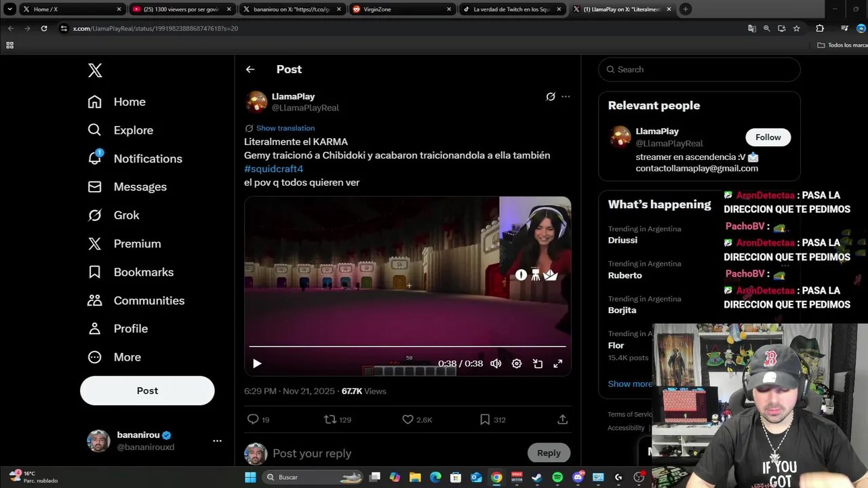Switch to the Home / X browser tab
868x488 pixels.
pyautogui.click(x=71, y=9)
